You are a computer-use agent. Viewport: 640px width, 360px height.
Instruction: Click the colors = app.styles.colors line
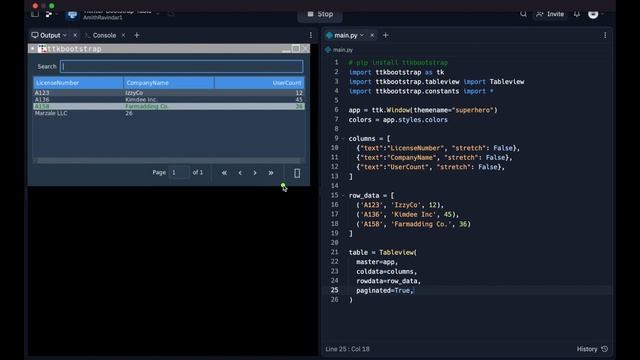[x=398, y=120]
